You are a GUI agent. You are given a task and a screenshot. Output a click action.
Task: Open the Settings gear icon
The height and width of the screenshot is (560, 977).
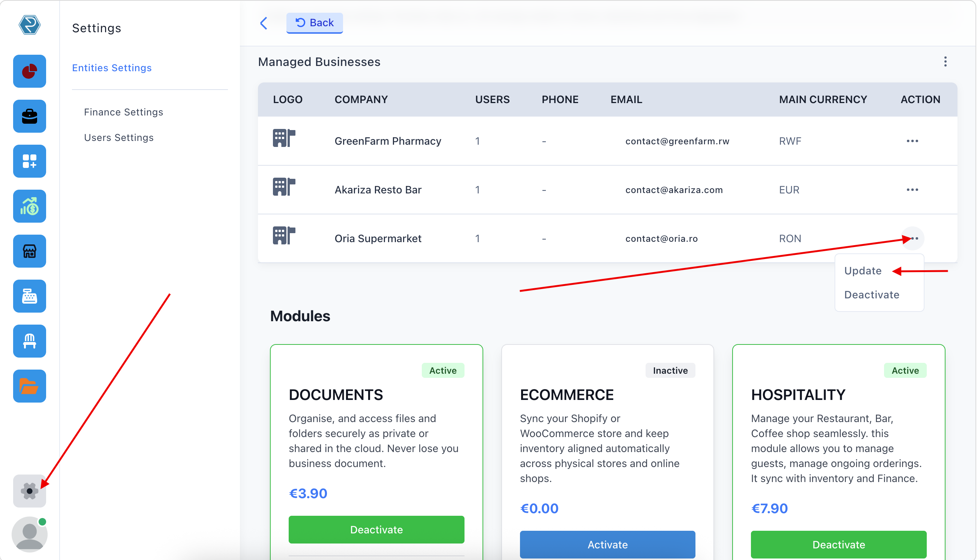point(29,491)
